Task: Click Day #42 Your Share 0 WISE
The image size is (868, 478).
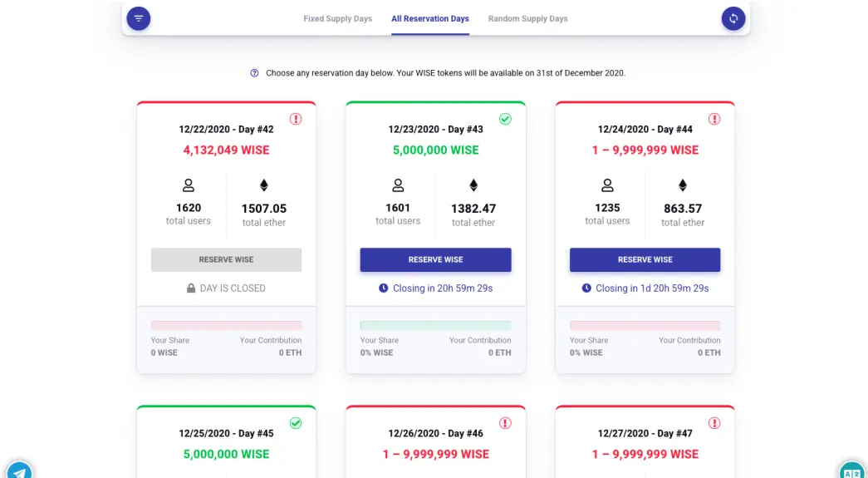Action: [x=170, y=346]
